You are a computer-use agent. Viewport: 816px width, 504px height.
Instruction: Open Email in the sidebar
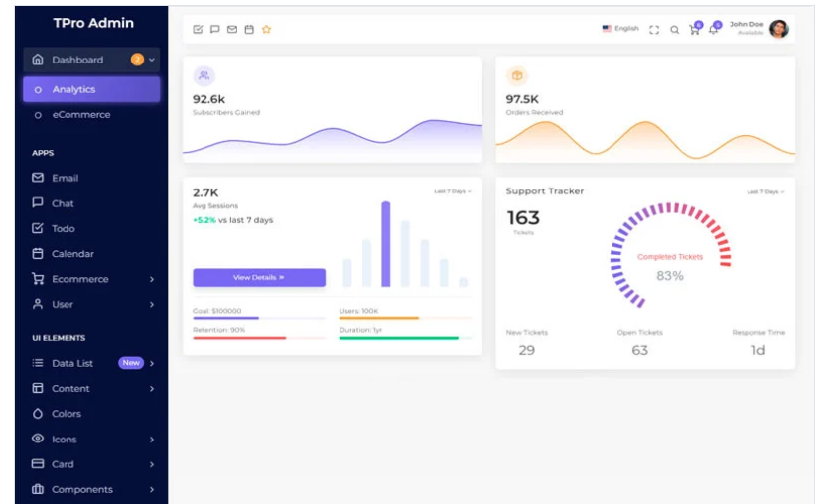(65, 178)
